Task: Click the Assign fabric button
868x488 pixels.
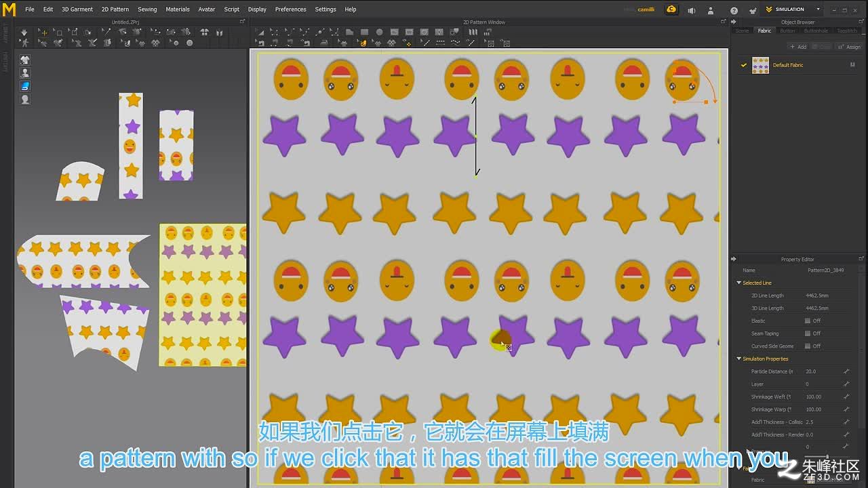Action: click(850, 47)
